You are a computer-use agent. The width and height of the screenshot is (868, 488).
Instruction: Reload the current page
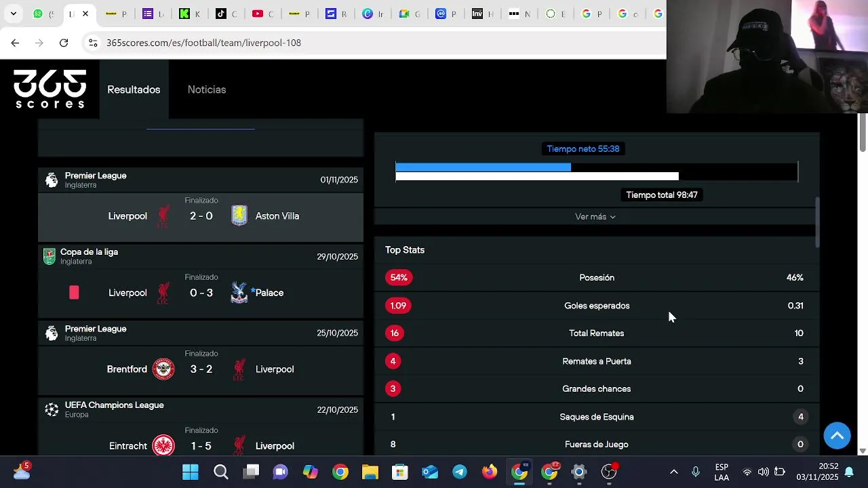(64, 43)
